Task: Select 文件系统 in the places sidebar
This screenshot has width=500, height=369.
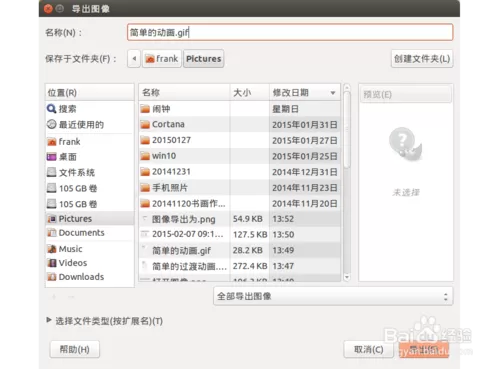Action: point(89,172)
